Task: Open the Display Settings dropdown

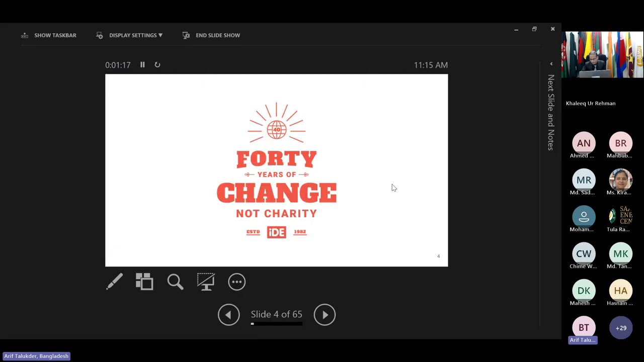Action: pyautogui.click(x=129, y=35)
